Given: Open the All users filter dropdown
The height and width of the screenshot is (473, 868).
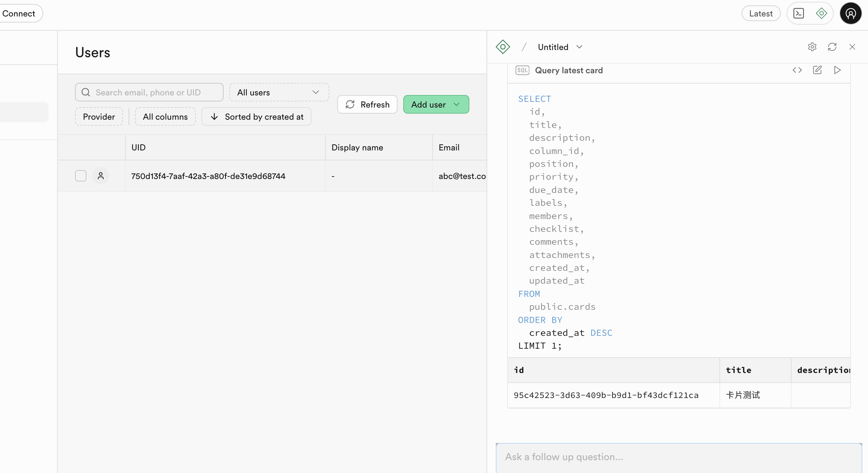Looking at the screenshot, I should (x=279, y=93).
